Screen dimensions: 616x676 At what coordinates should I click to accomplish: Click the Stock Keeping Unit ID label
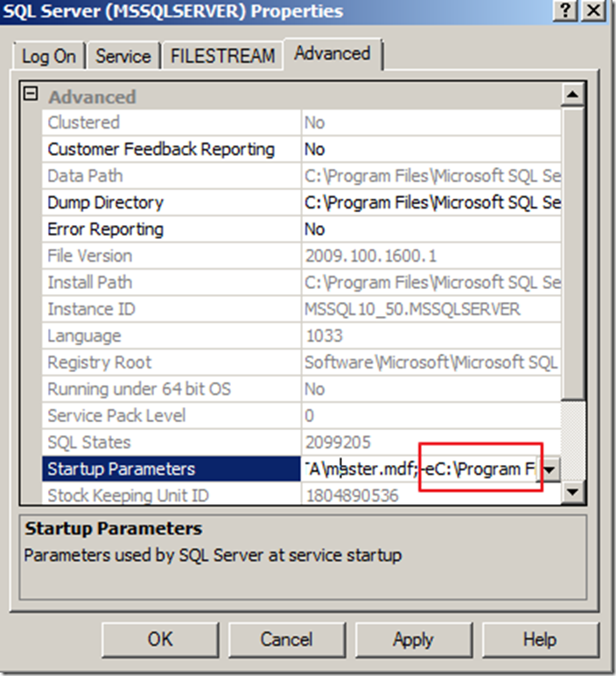click(x=129, y=496)
